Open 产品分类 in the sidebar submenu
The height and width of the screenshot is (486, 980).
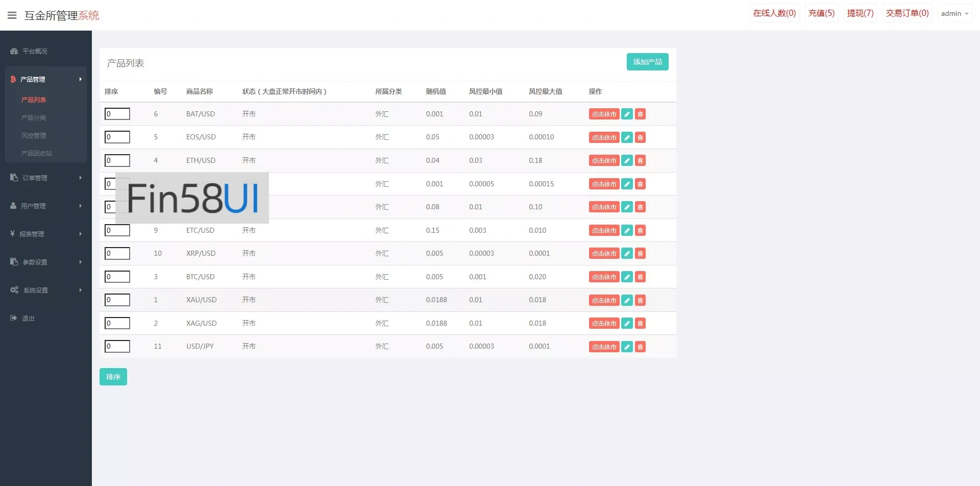[34, 118]
